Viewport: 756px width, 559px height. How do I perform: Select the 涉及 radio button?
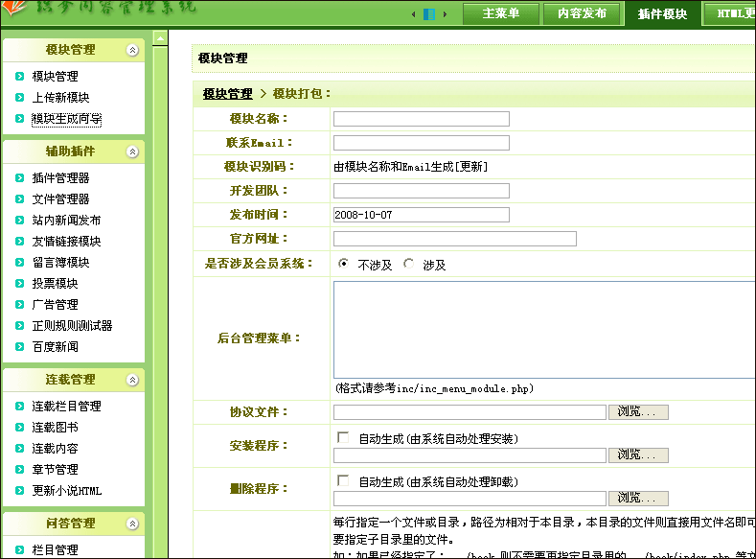tap(409, 264)
